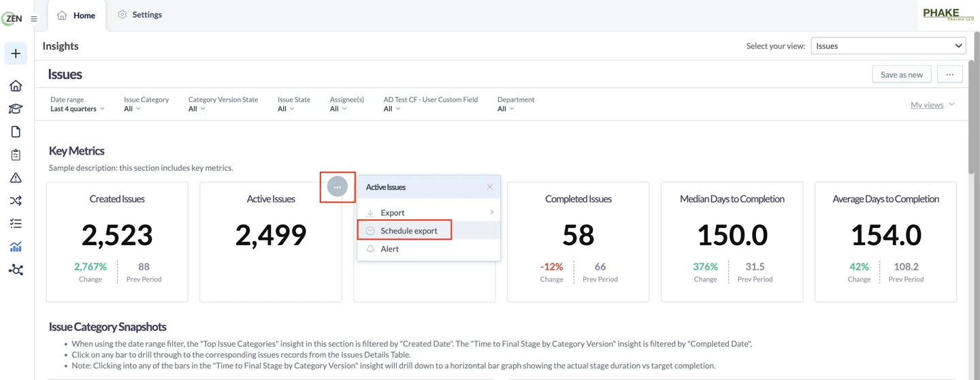Click the Issue Category Snapshots heading
Image resolution: width=980 pixels, height=380 pixels.
point(108,327)
